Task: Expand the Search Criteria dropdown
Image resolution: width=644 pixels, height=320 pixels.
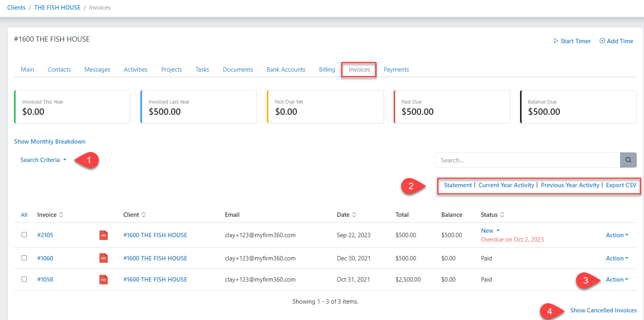Action: click(43, 160)
